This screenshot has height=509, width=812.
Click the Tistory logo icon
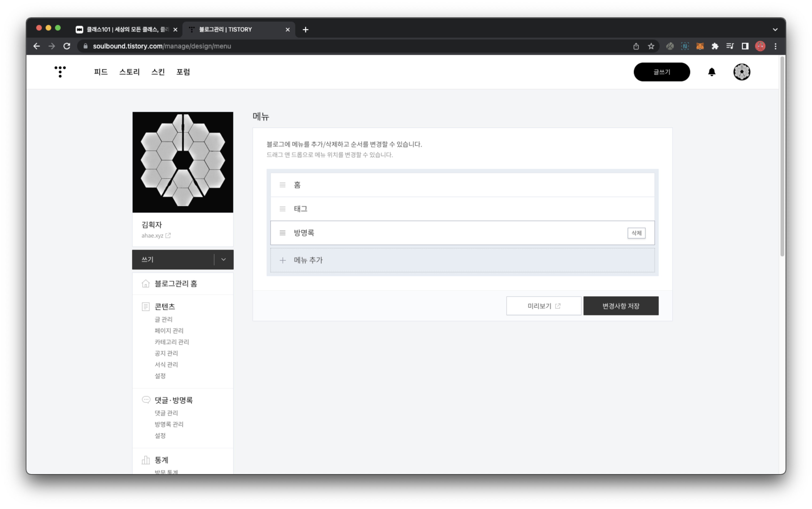[x=60, y=72]
